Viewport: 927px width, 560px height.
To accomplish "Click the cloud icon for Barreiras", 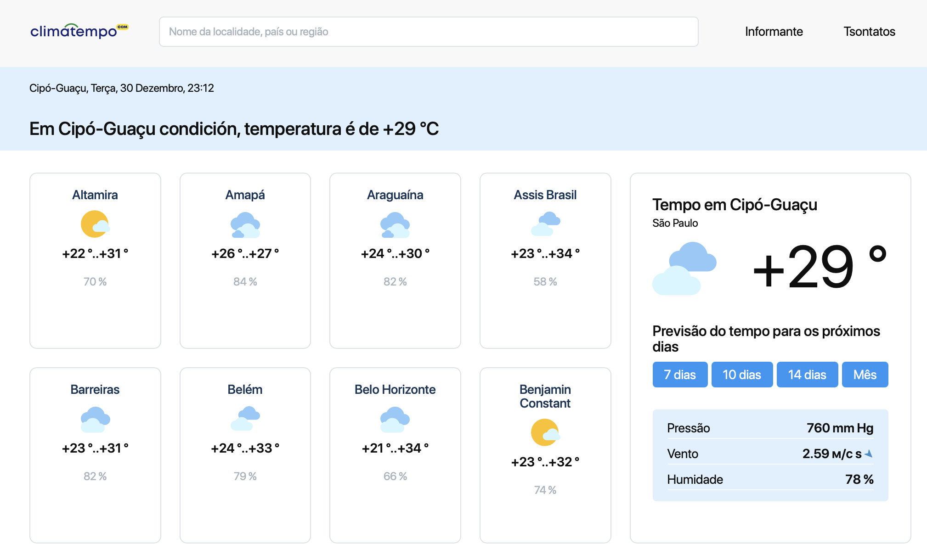I will (95, 419).
